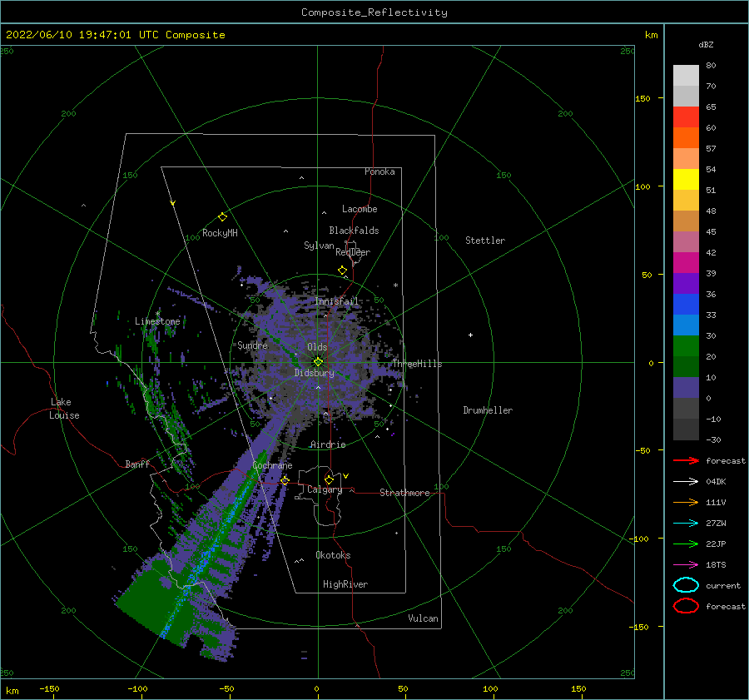Image resolution: width=749 pixels, height=700 pixels.
Task: Click the ThreeHills label
Action: pyautogui.click(x=418, y=364)
